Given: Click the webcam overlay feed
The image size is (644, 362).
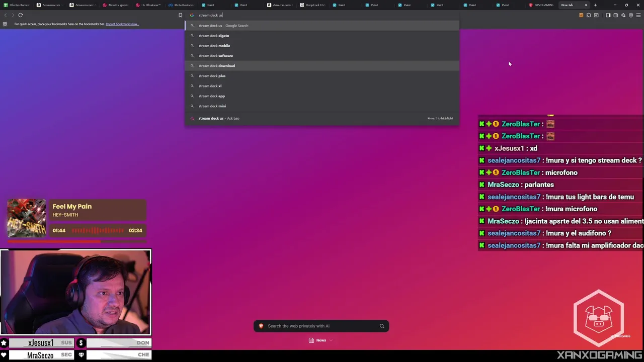Looking at the screenshot, I should (75, 292).
